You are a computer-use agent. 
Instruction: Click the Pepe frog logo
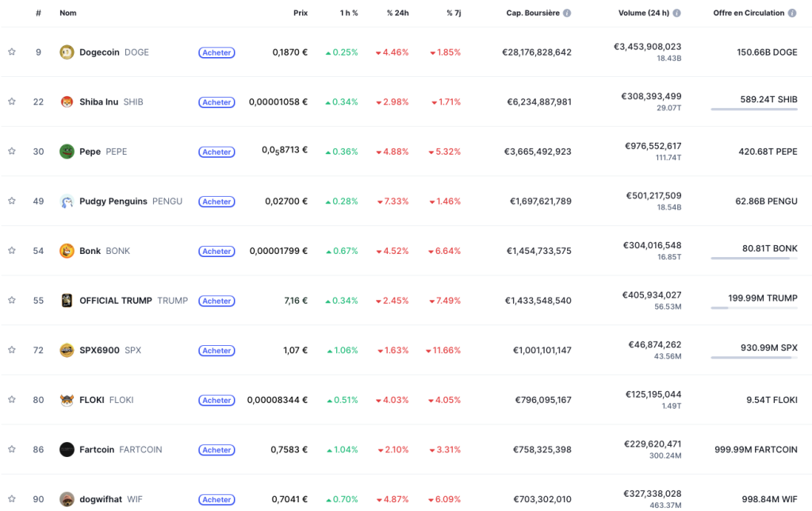pyautogui.click(x=67, y=152)
